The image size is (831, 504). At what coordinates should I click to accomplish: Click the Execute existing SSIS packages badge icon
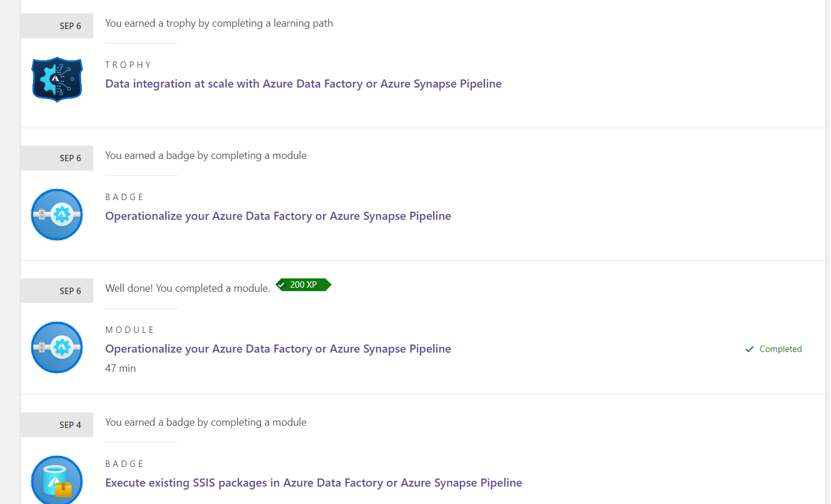(56, 480)
